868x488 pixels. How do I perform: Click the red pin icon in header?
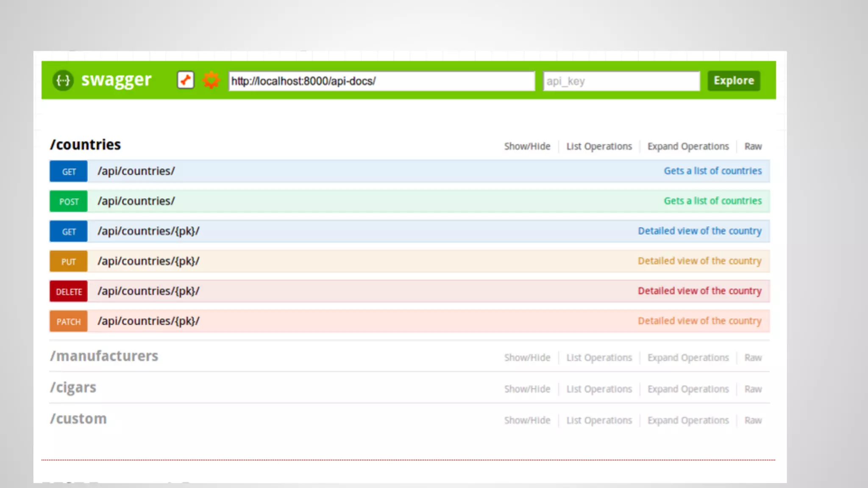tap(186, 80)
